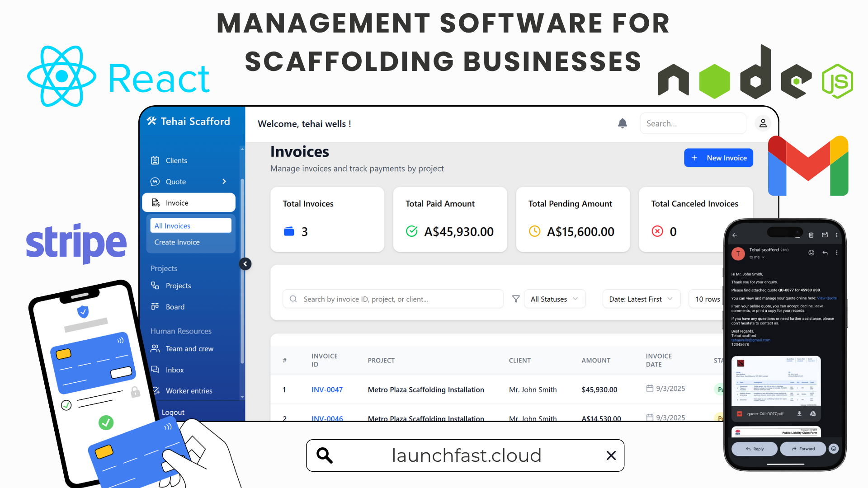Open the Inbox icon
The image size is (868, 488).
(156, 369)
